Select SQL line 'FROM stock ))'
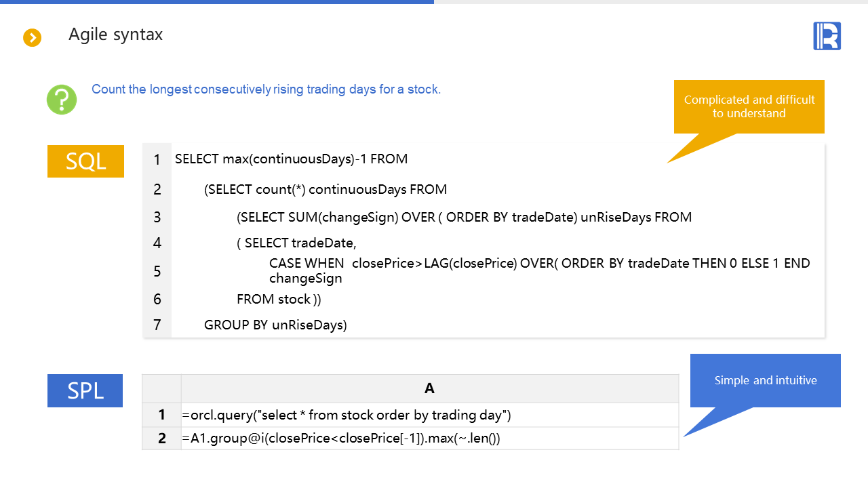The image size is (868, 488). click(279, 299)
